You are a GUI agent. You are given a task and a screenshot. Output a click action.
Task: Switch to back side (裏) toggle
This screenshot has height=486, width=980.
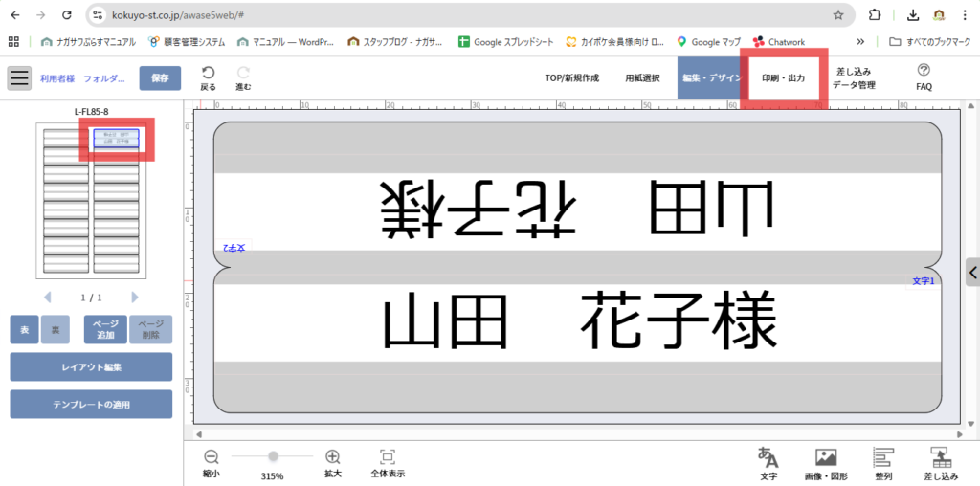click(56, 329)
